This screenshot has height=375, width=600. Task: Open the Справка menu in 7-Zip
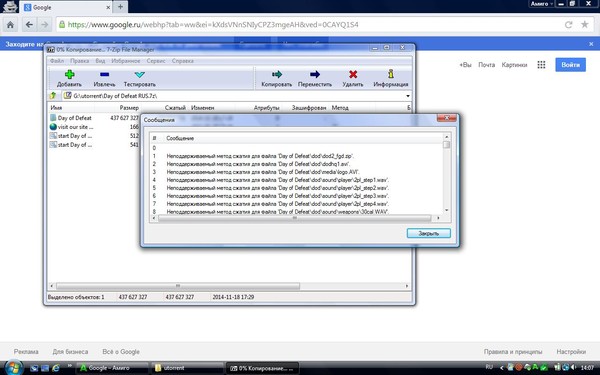click(x=183, y=61)
